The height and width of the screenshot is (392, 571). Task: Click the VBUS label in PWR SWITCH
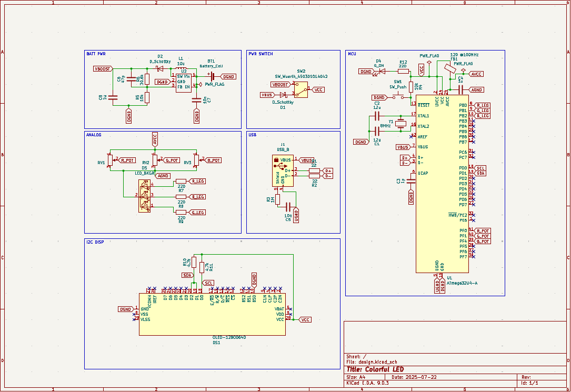[268, 95]
